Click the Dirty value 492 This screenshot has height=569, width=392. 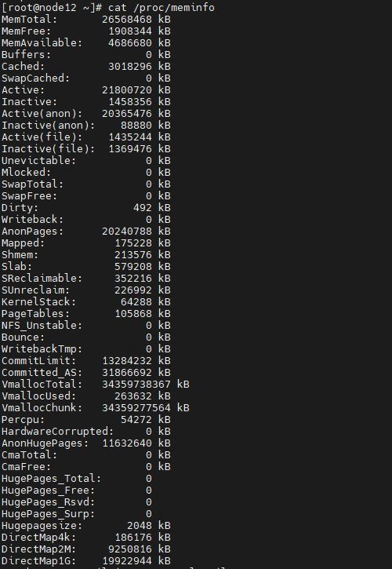coord(143,207)
